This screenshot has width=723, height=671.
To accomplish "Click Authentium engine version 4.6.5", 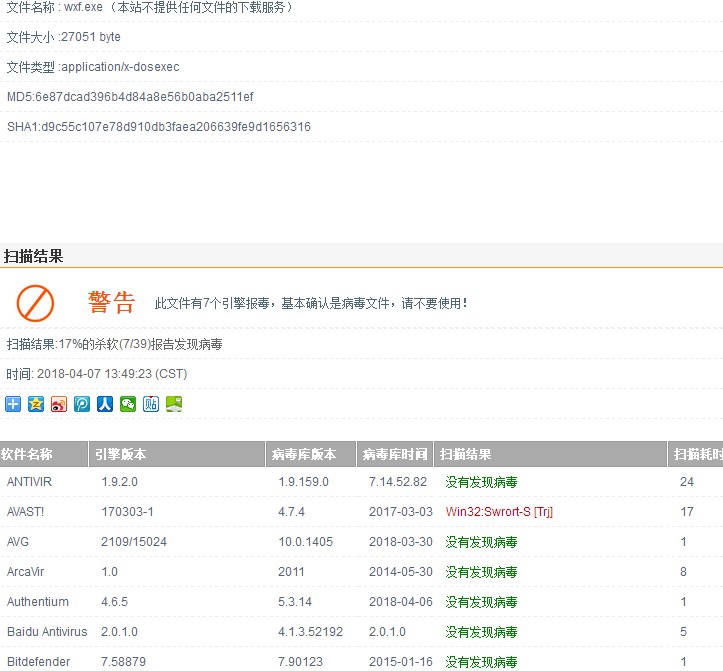I will 114,602.
